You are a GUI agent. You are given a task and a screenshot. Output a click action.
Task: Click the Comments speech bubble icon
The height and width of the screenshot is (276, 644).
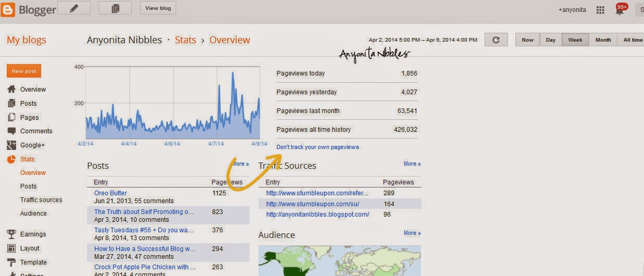pos(11,131)
